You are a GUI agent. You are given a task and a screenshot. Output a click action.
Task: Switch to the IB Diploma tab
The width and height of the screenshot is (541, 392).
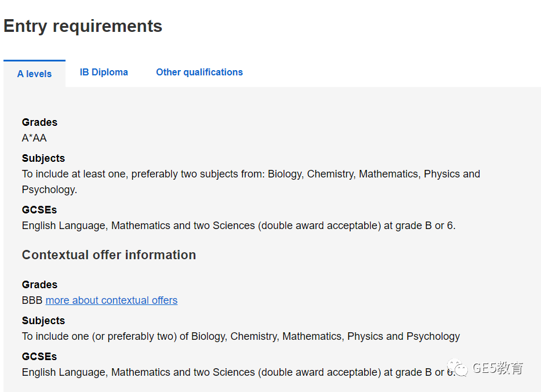coord(104,72)
